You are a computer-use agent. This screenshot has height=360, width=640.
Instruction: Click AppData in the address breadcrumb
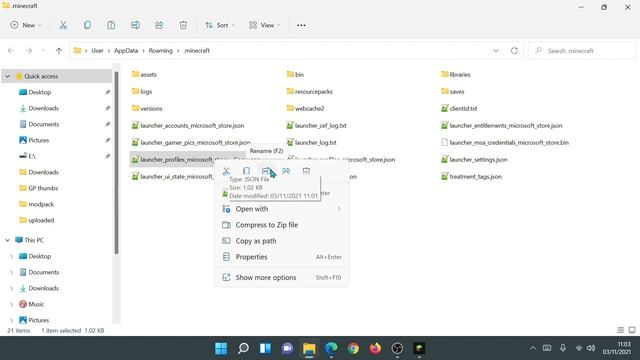click(126, 51)
